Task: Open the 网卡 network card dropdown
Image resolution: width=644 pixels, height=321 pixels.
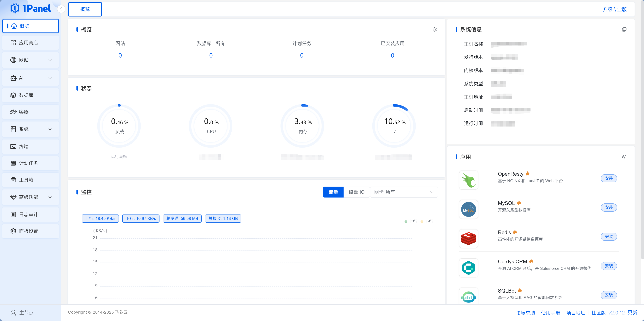Action: pos(404,192)
